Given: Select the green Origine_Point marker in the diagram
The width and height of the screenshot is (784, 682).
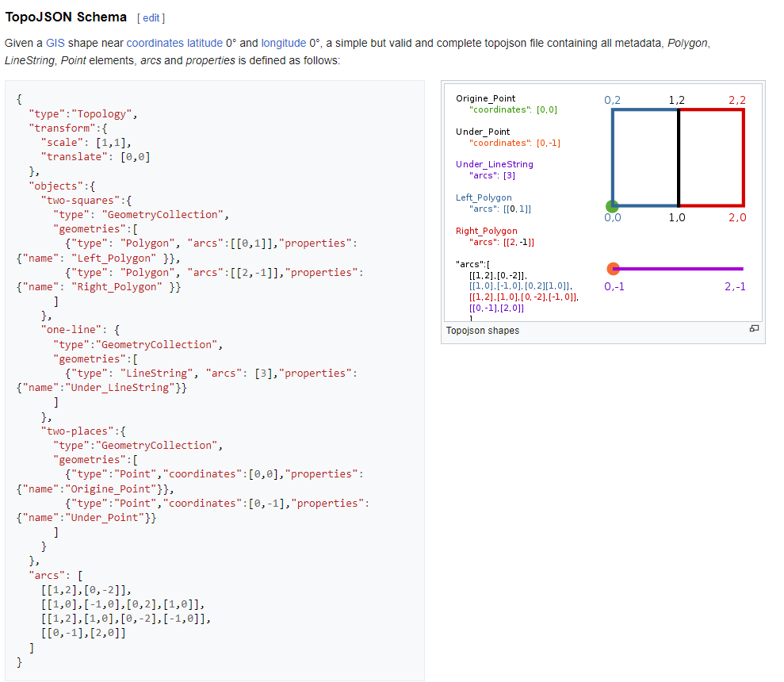Looking at the screenshot, I should click(x=611, y=206).
